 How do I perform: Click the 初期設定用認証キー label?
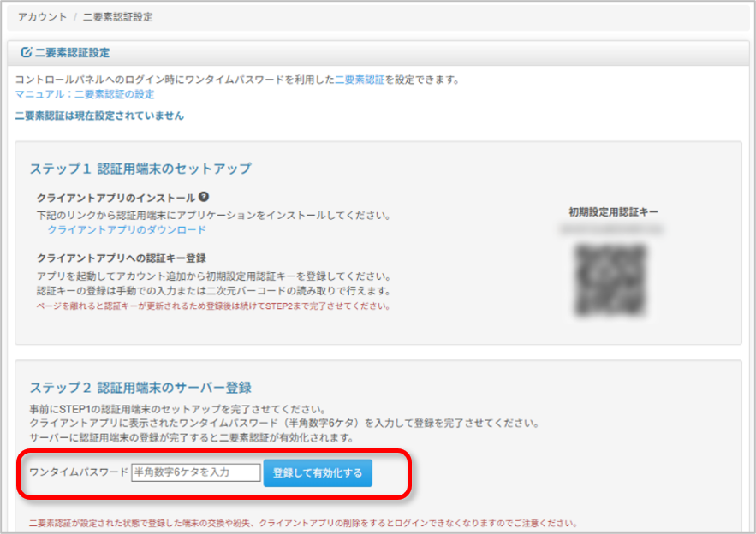pos(613,212)
